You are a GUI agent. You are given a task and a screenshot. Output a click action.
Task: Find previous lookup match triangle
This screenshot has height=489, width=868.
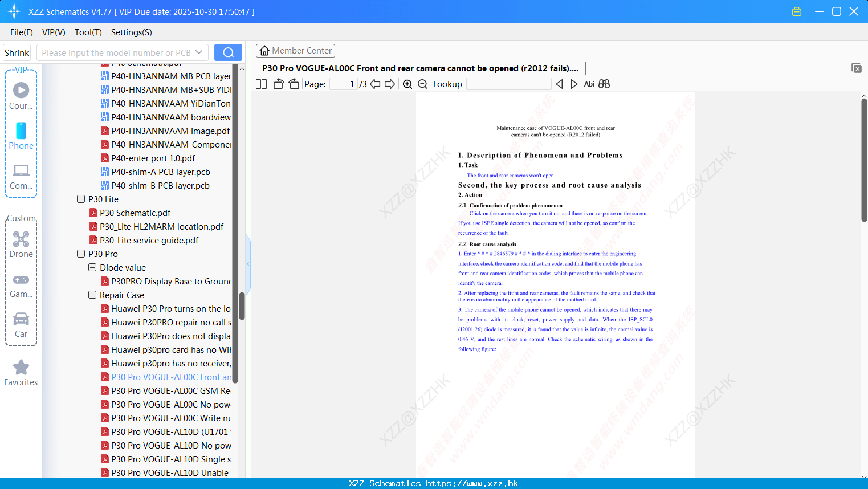click(559, 84)
